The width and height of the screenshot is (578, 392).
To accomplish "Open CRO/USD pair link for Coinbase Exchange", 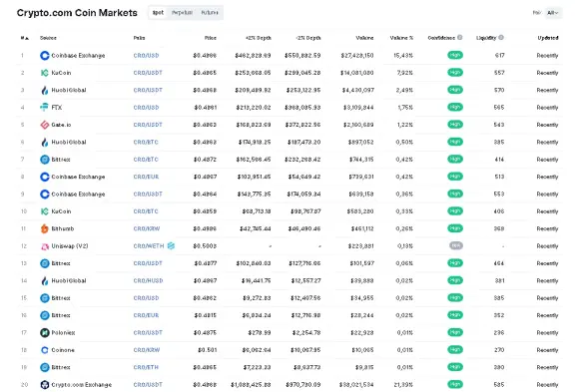I will (x=146, y=56).
